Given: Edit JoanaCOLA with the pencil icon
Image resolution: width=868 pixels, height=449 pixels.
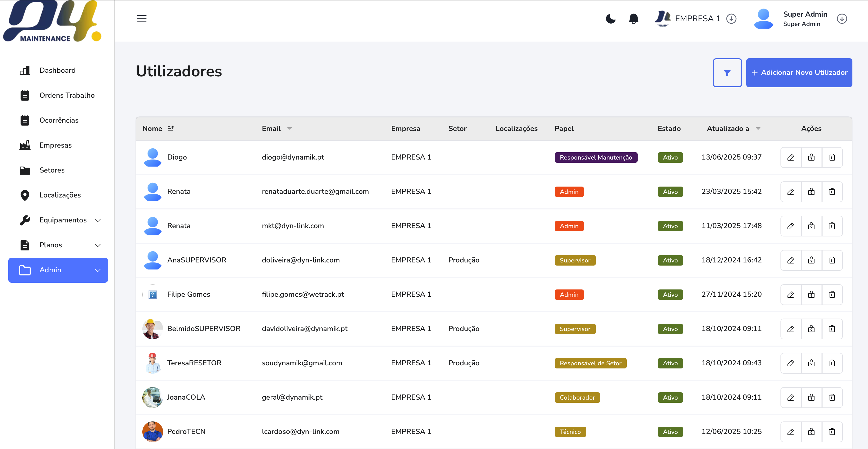Looking at the screenshot, I should (791, 398).
